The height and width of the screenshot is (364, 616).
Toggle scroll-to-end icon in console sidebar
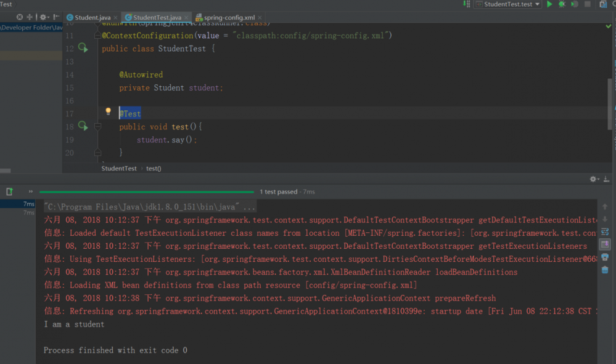click(605, 245)
